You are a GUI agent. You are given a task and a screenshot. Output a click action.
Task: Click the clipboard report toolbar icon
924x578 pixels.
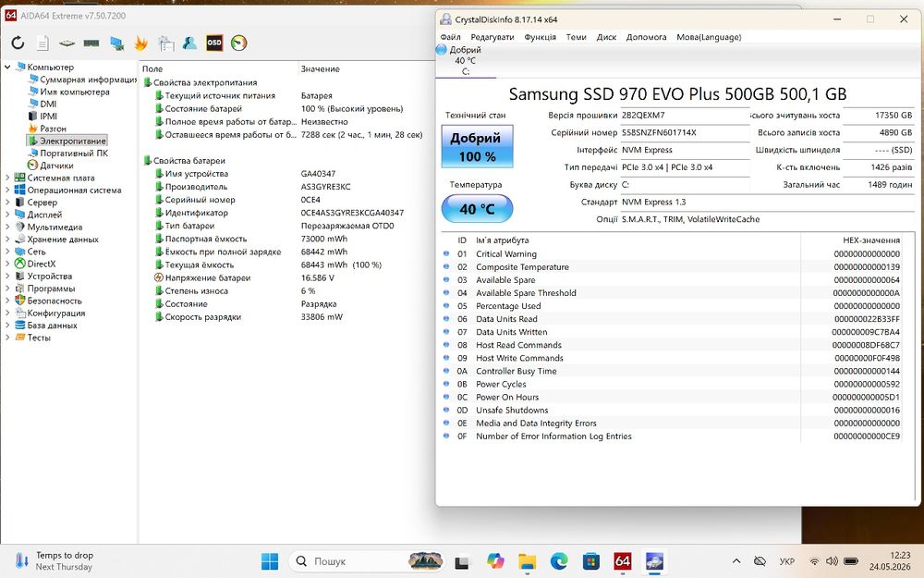pyautogui.click(x=165, y=43)
